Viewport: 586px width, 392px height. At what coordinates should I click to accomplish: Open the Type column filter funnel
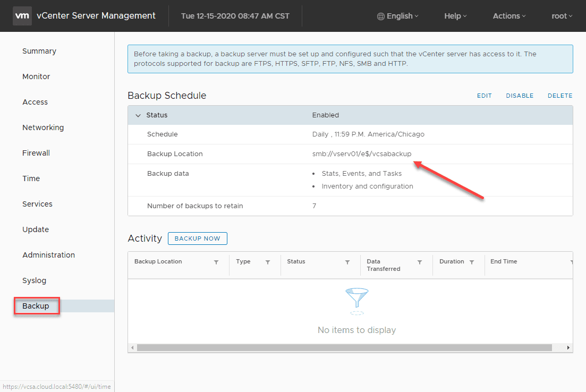(267, 262)
